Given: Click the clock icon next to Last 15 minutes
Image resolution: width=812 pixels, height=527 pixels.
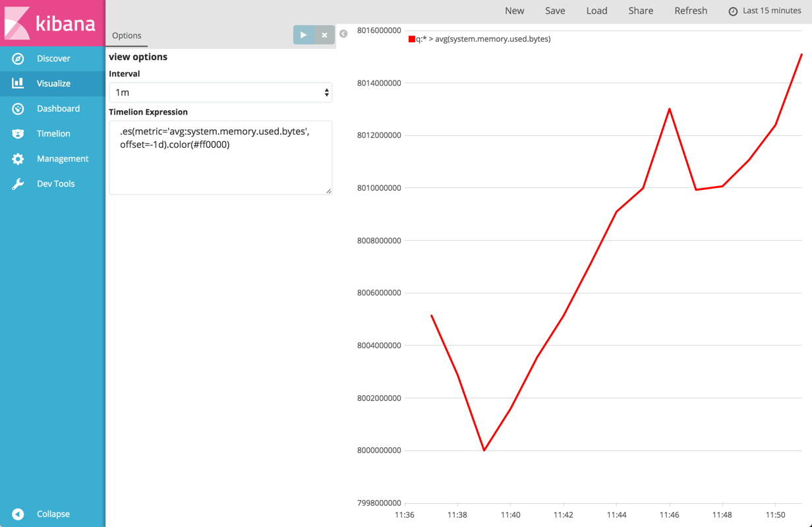Looking at the screenshot, I should (x=733, y=11).
